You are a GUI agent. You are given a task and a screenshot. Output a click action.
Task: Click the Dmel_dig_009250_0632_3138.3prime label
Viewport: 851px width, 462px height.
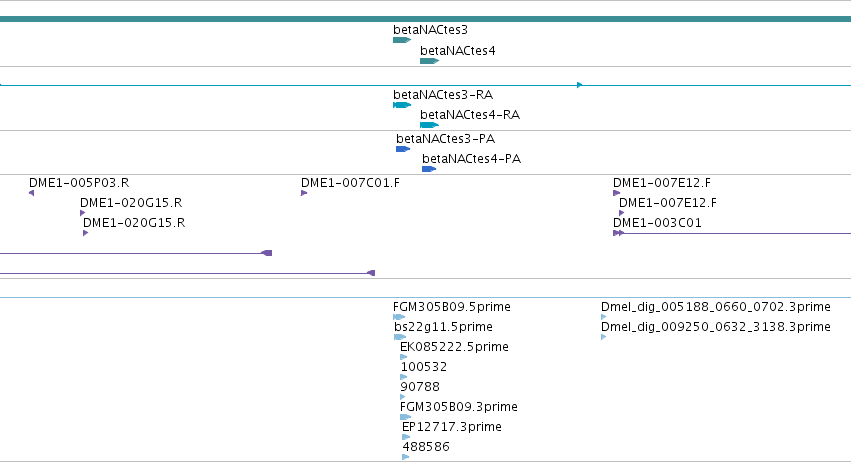[716, 327]
